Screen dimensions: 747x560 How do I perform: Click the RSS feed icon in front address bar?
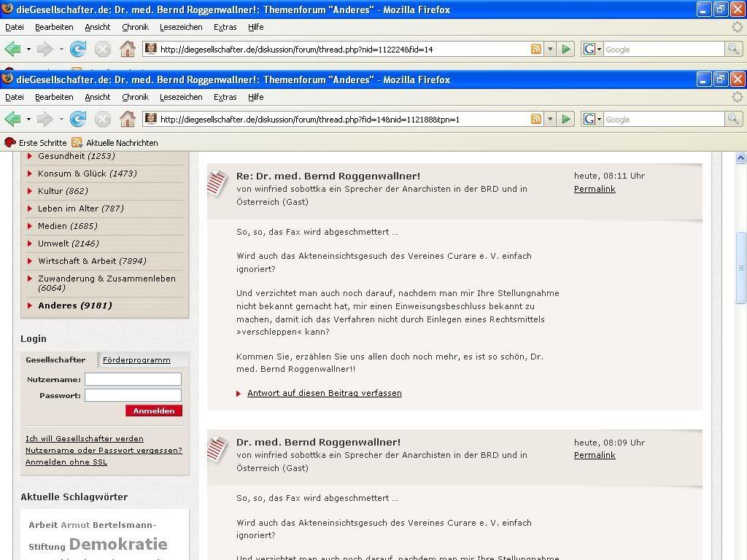(x=536, y=120)
